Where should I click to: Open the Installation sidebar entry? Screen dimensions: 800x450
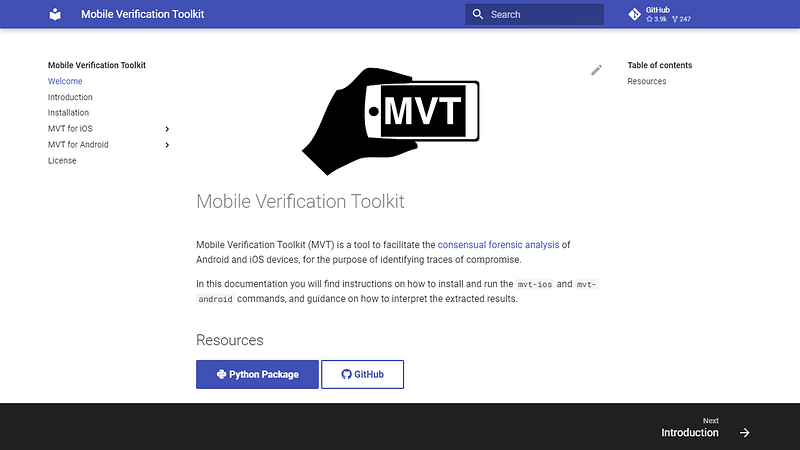pyautogui.click(x=68, y=113)
